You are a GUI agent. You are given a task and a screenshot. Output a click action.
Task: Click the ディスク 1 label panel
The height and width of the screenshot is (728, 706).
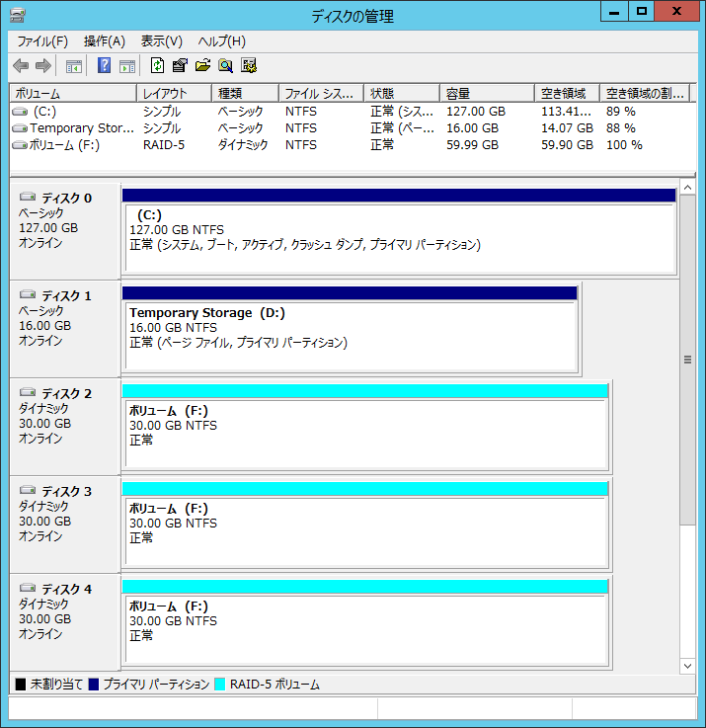[x=65, y=329]
